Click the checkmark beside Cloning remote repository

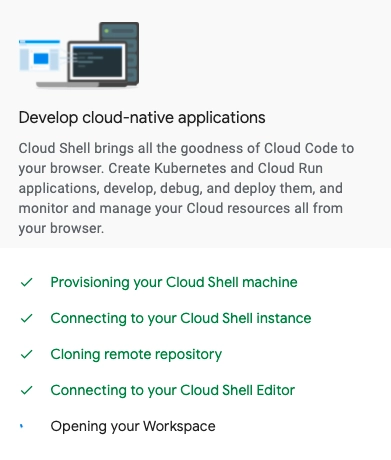[26, 354]
